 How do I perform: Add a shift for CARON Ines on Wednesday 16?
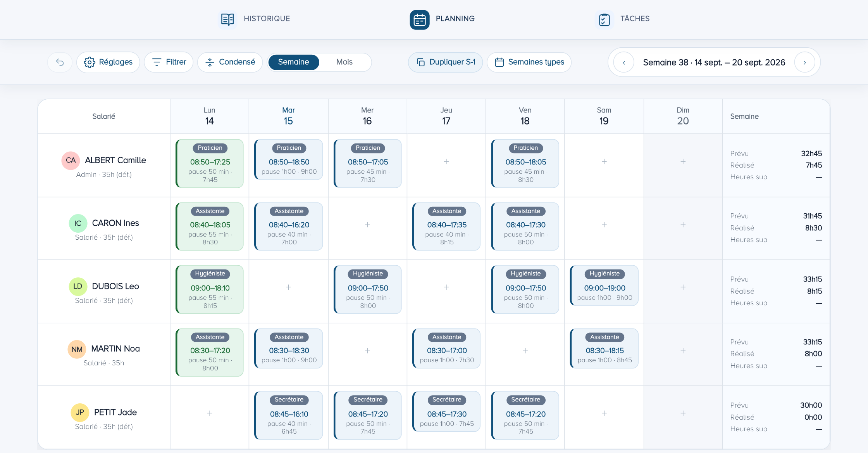pos(367,225)
